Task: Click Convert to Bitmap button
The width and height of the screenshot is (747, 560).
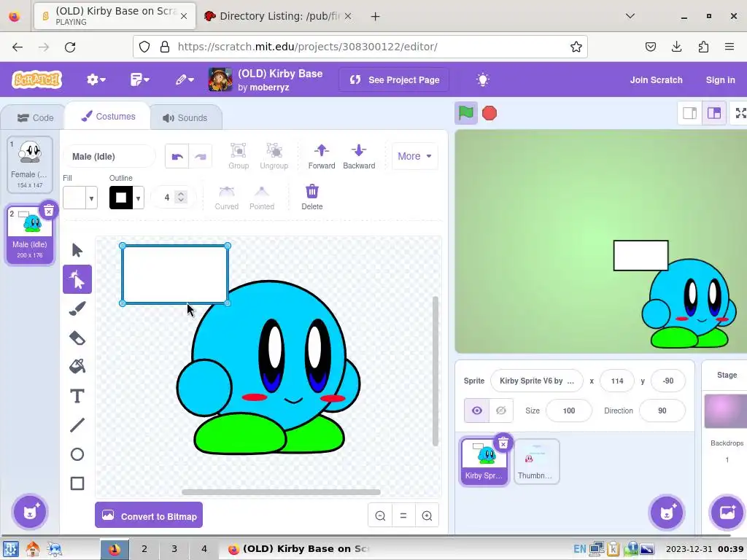Action: pos(149,516)
